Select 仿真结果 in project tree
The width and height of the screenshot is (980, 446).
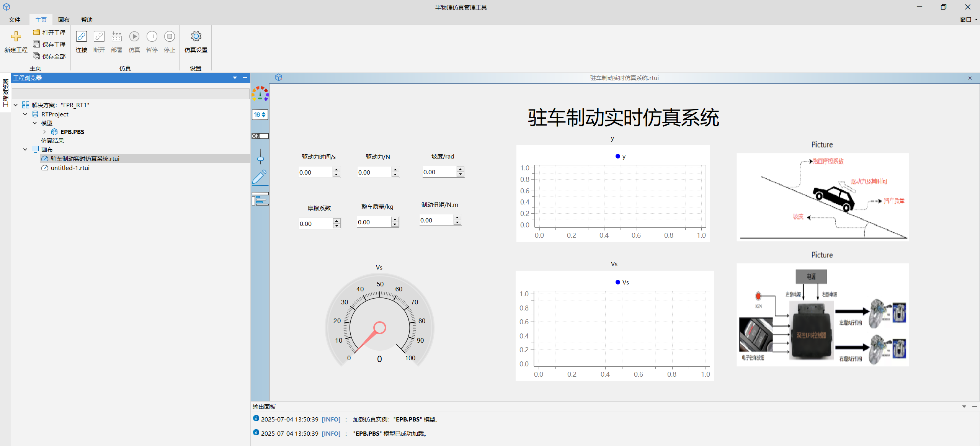[52, 140]
